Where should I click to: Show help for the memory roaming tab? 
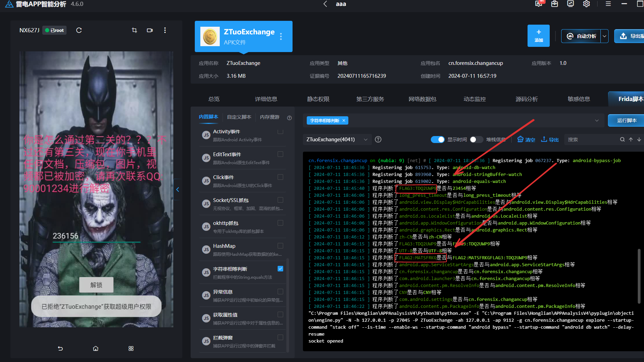289,118
